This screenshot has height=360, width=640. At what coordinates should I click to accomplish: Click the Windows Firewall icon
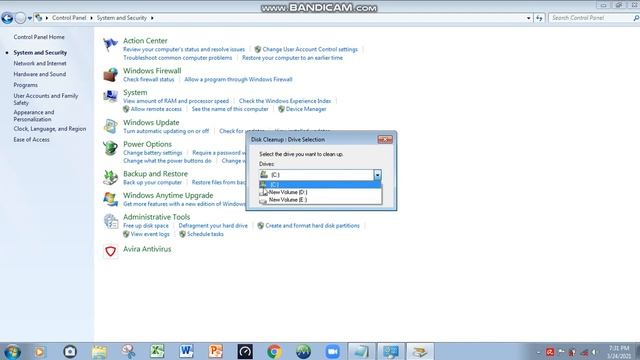(110, 75)
